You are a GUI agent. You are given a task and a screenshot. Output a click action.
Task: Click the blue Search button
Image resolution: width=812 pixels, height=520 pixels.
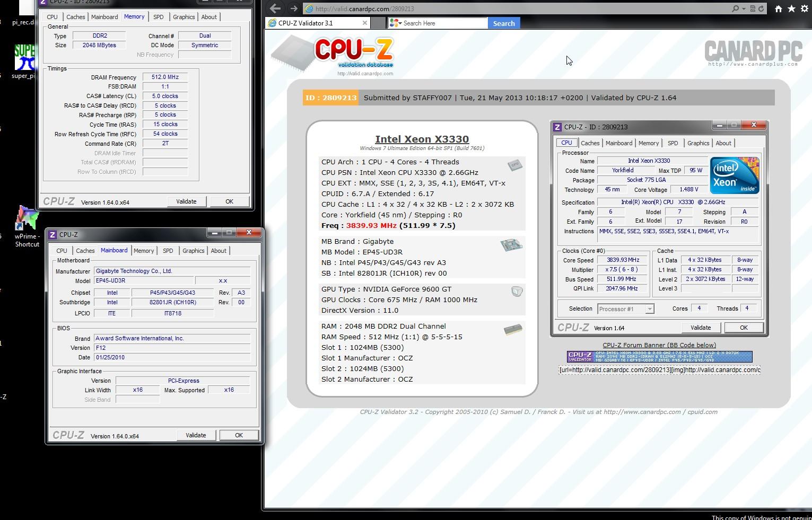click(x=504, y=23)
